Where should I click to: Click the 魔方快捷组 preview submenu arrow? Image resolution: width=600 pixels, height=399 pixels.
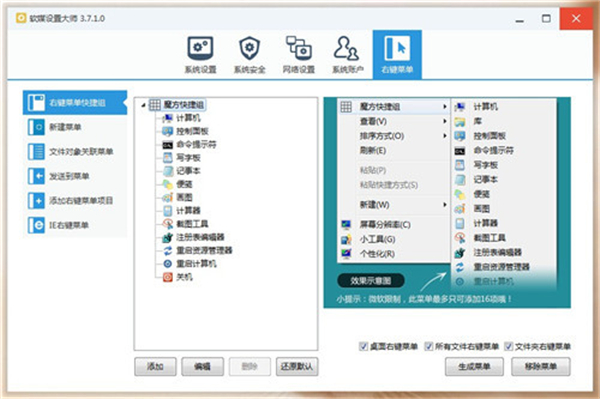point(445,106)
